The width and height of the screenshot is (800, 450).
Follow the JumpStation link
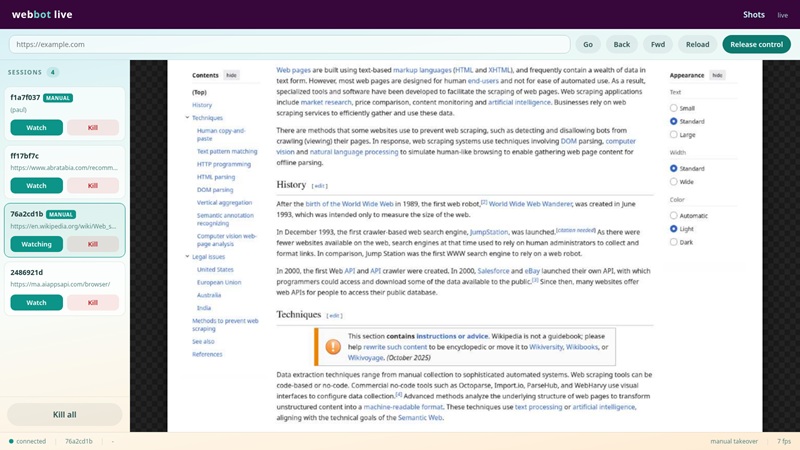pyautogui.click(x=489, y=232)
